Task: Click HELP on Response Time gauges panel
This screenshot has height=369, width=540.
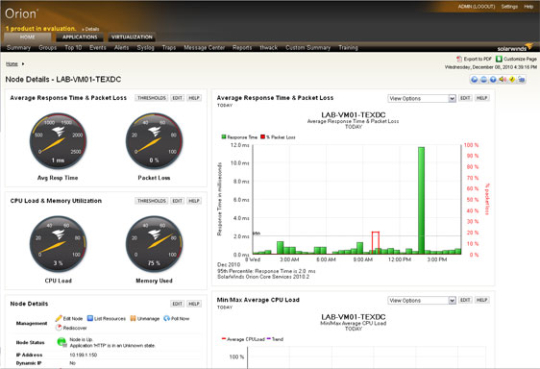Action: [x=194, y=98]
